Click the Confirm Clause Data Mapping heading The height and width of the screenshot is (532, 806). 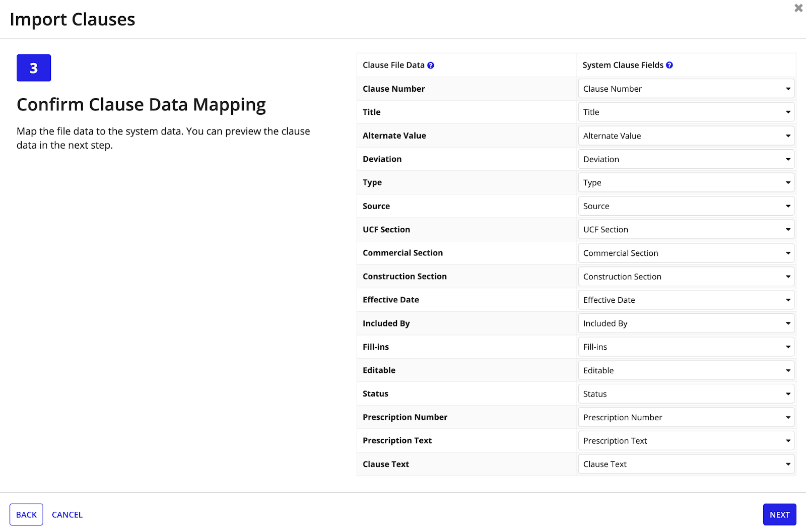(x=141, y=105)
